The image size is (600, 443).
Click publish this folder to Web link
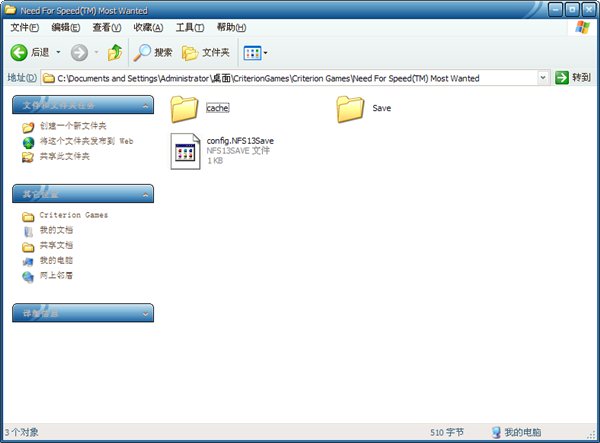coord(86,141)
